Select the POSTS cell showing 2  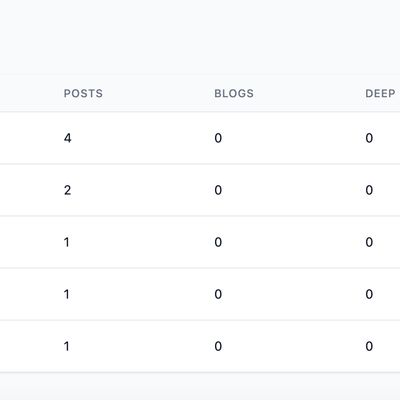click(68, 190)
